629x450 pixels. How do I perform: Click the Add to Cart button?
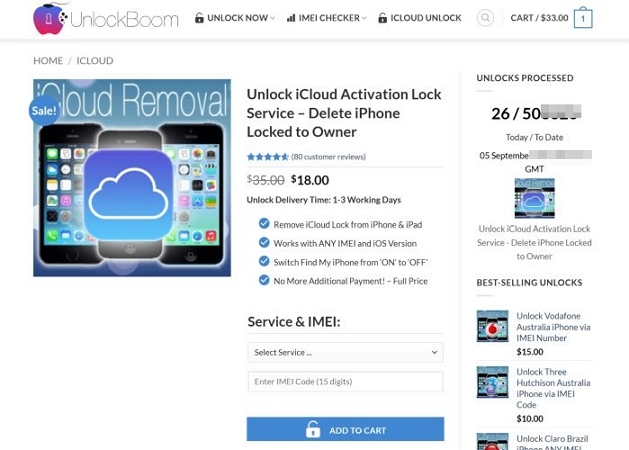pos(345,430)
